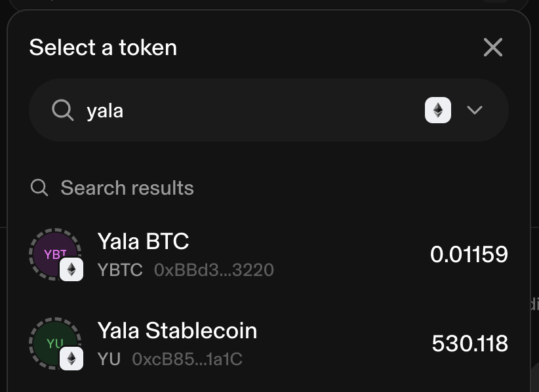Click the 0xcB85...1a1C contract address

tap(188, 359)
